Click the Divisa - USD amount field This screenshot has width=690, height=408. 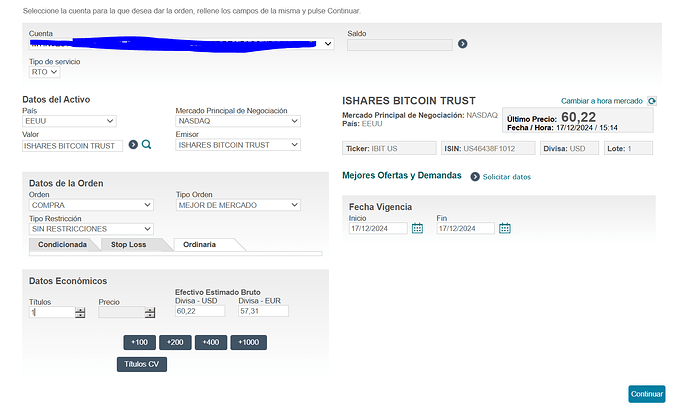point(200,311)
